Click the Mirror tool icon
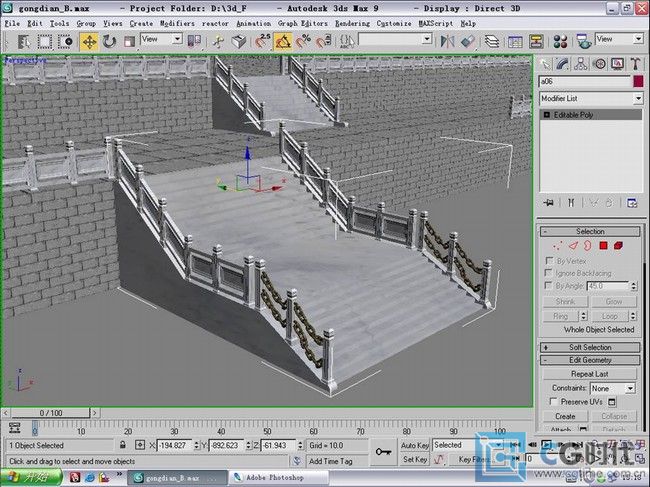This screenshot has width=650, height=487. (447, 41)
